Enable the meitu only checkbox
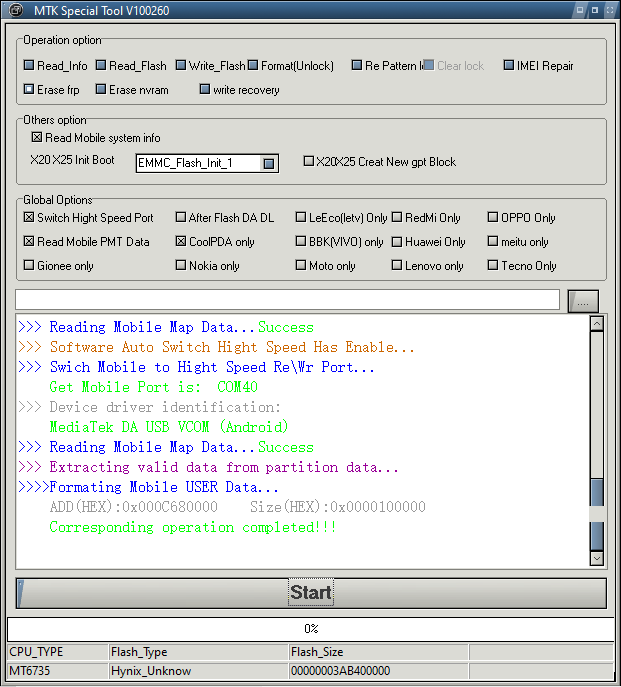 (x=493, y=241)
